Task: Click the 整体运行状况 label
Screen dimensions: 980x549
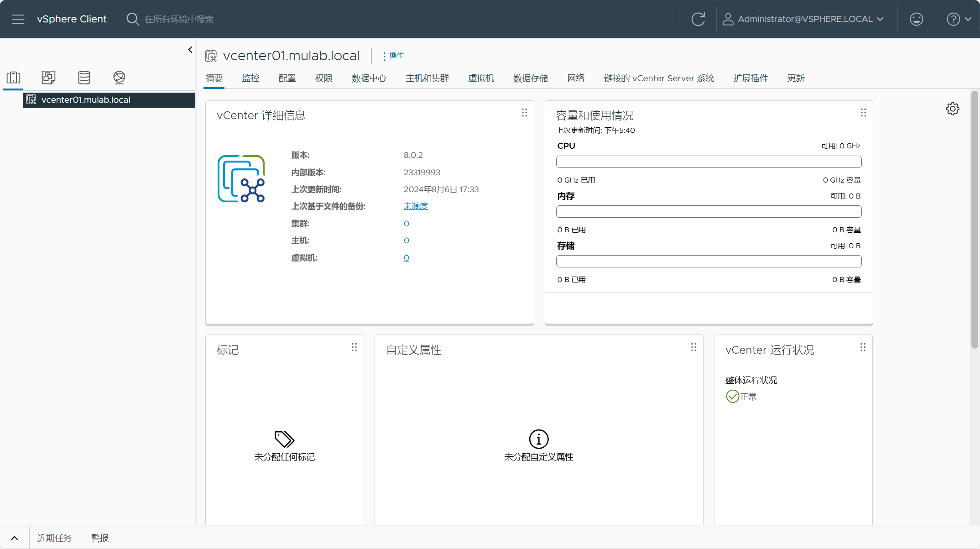Action: (x=751, y=380)
